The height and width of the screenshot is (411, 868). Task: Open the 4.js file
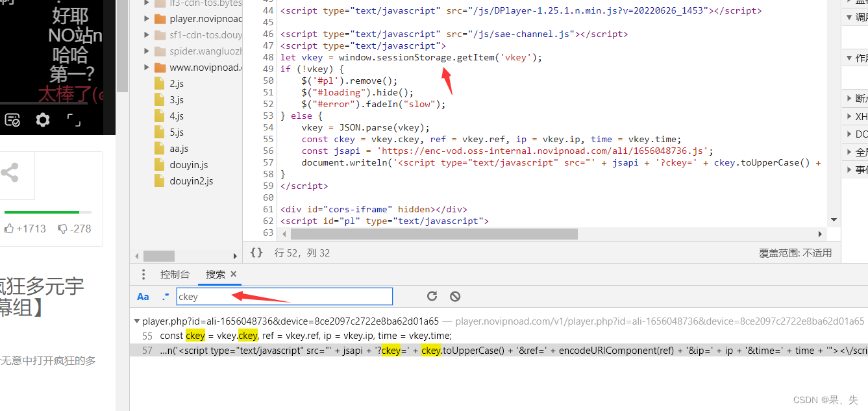(177, 116)
